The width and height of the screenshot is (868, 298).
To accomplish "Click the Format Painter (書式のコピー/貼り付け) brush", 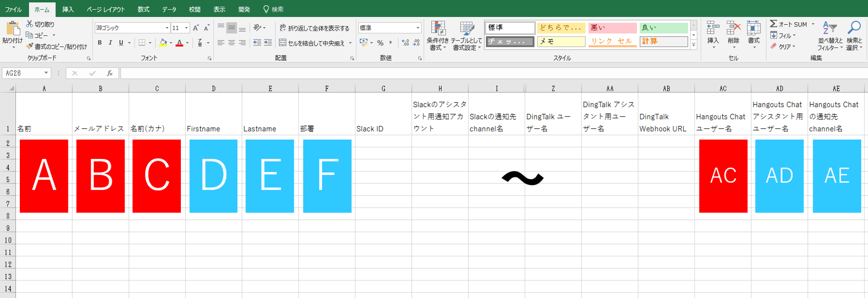I will [x=29, y=46].
